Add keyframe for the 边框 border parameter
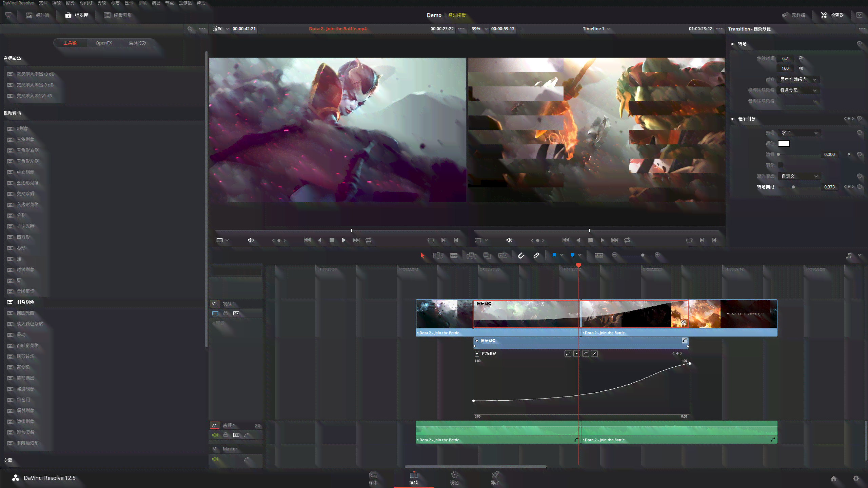Image resolution: width=868 pixels, height=488 pixels. click(x=849, y=154)
